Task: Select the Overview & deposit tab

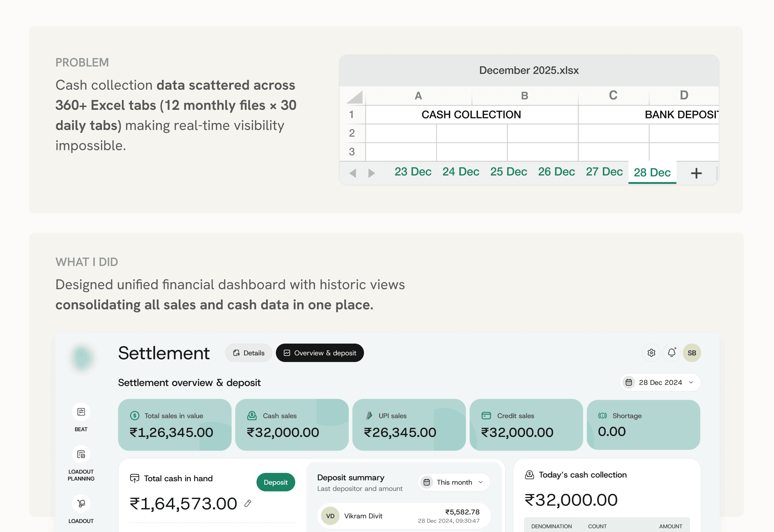Action: point(320,353)
